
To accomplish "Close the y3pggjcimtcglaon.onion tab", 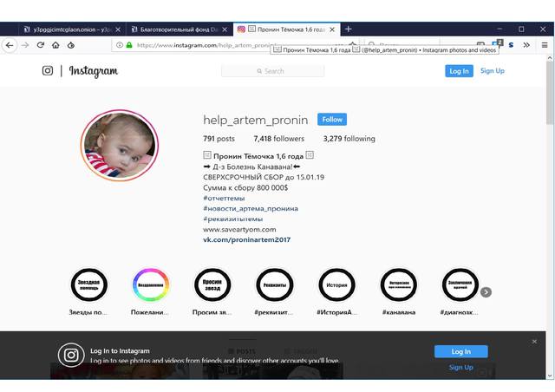I will click(x=118, y=29).
